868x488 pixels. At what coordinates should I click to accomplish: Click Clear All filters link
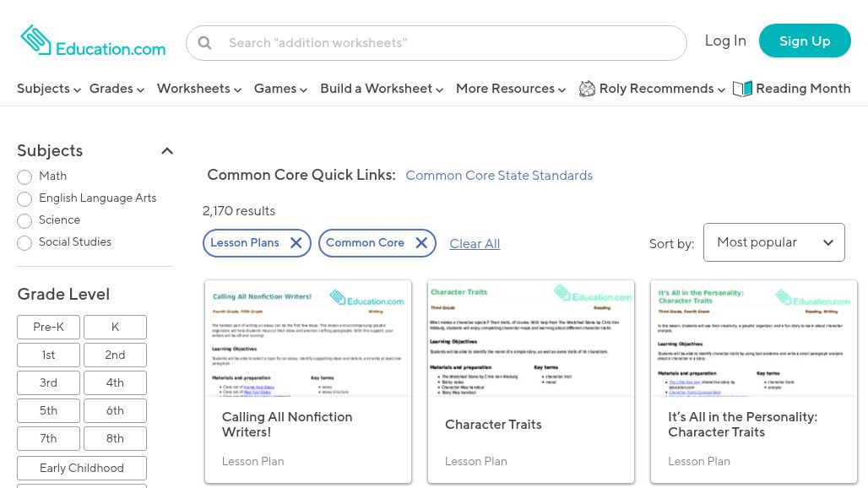coord(475,243)
